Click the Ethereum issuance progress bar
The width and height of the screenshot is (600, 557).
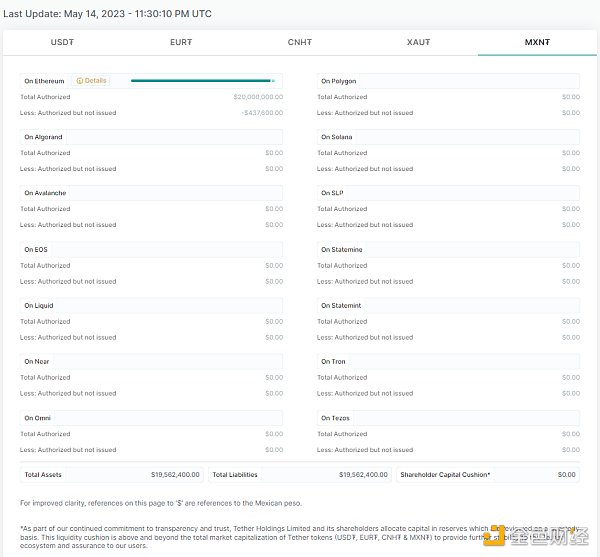pos(202,81)
